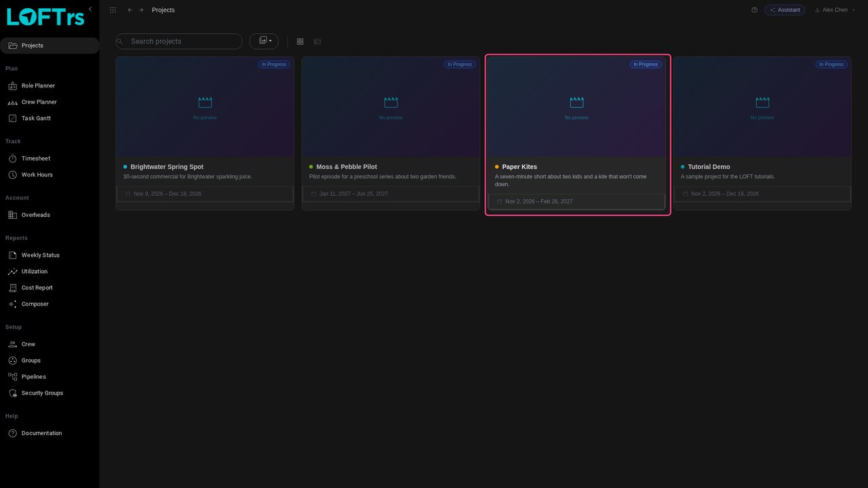The width and height of the screenshot is (868, 488).
Task: Open the Tutorial Demo project title
Action: click(709, 167)
